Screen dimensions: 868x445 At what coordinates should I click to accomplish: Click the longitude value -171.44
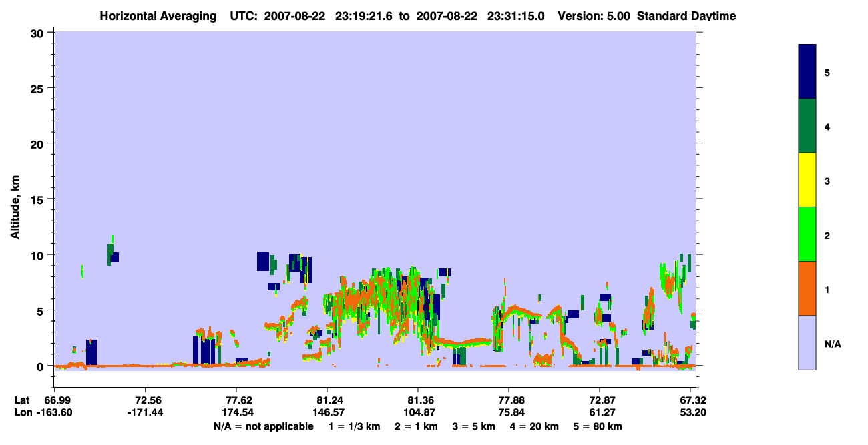pos(146,412)
